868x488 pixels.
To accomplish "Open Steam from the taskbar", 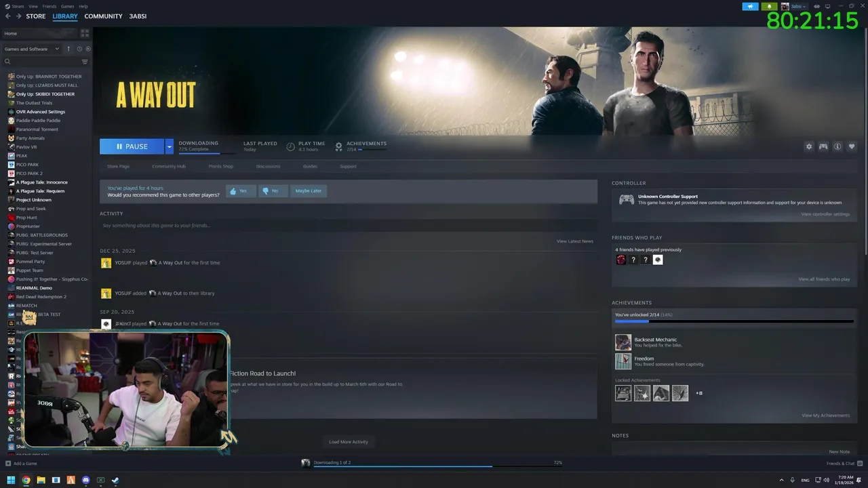I will click(x=115, y=481).
